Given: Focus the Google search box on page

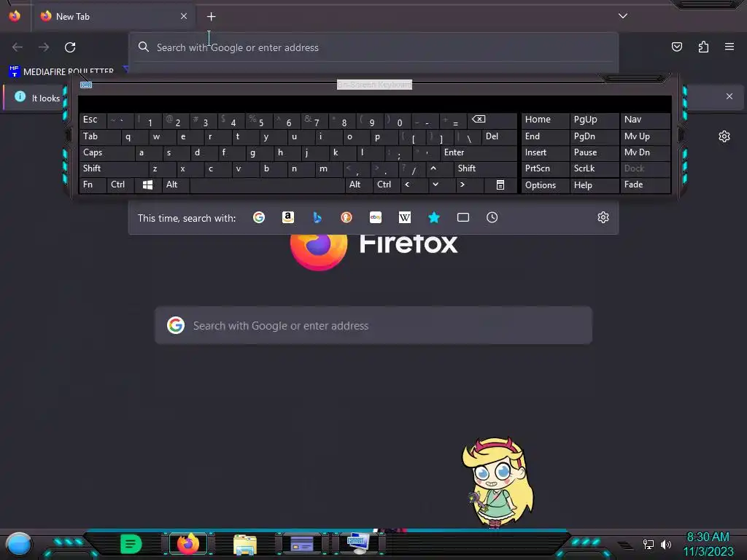Looking at the screenshot, I should coord(373,326).
